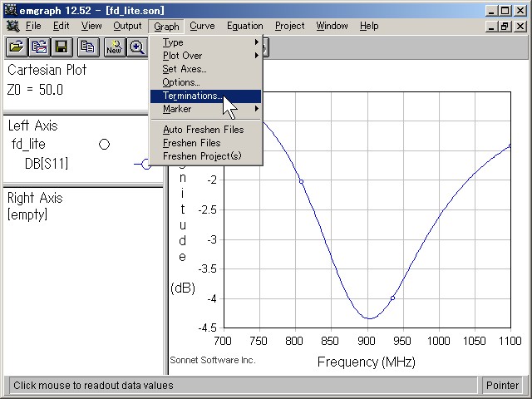Choose Set Axes... from Graph menu
The height and width of the screenshot is (399, 532).
click(x=206, y=69)
